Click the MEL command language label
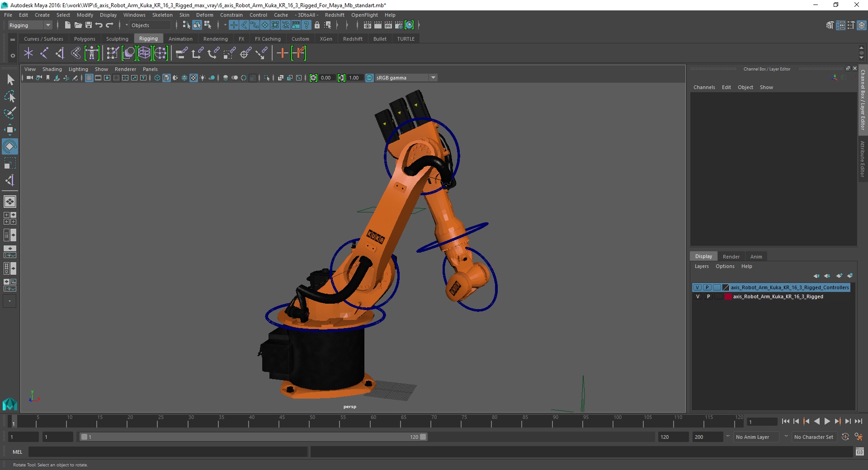The width and height of the screenshot is (868, 470). point(17,452)
